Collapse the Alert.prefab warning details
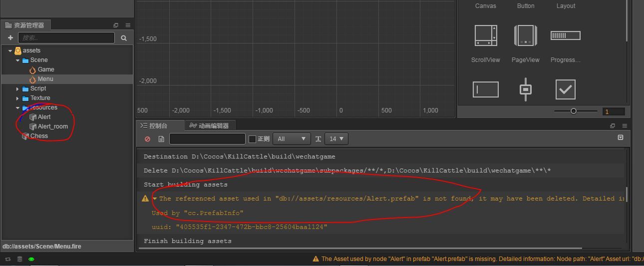Viewport: 644px width, 266px height. (x=155, y=198)
